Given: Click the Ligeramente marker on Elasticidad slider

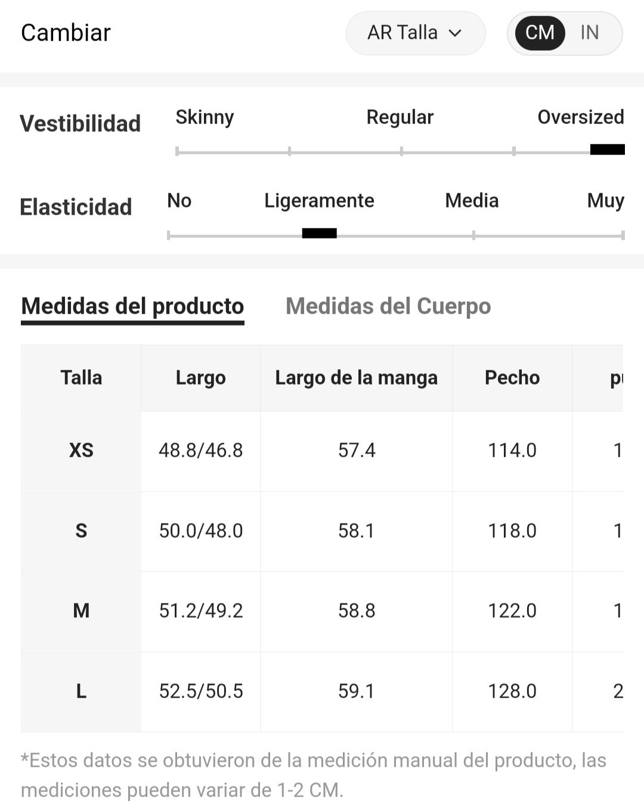Looking at the screenshot, I should (319, 233).
